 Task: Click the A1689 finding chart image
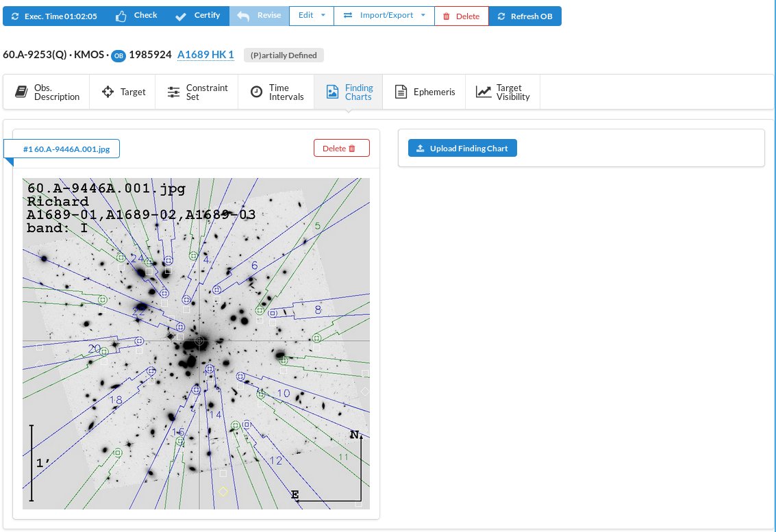(x=196, y=344)
